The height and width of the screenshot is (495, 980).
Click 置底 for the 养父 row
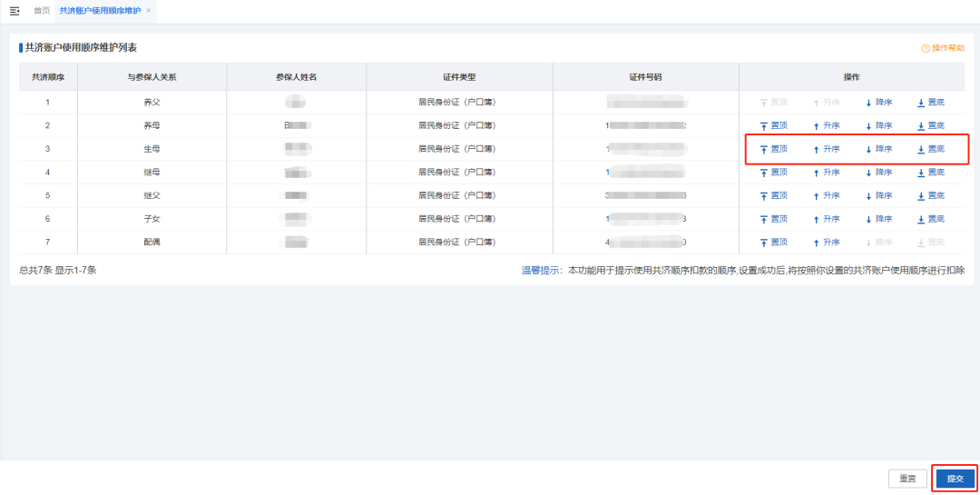click(931, 103)
